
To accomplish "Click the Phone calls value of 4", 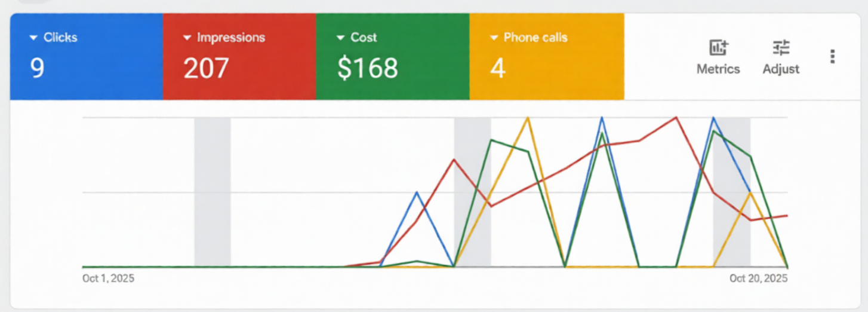I will pyautogui.click(x=497, y=69).
